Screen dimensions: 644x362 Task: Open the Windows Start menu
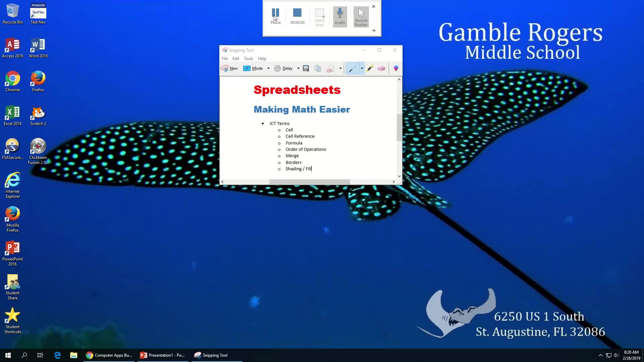coord(8,355)
